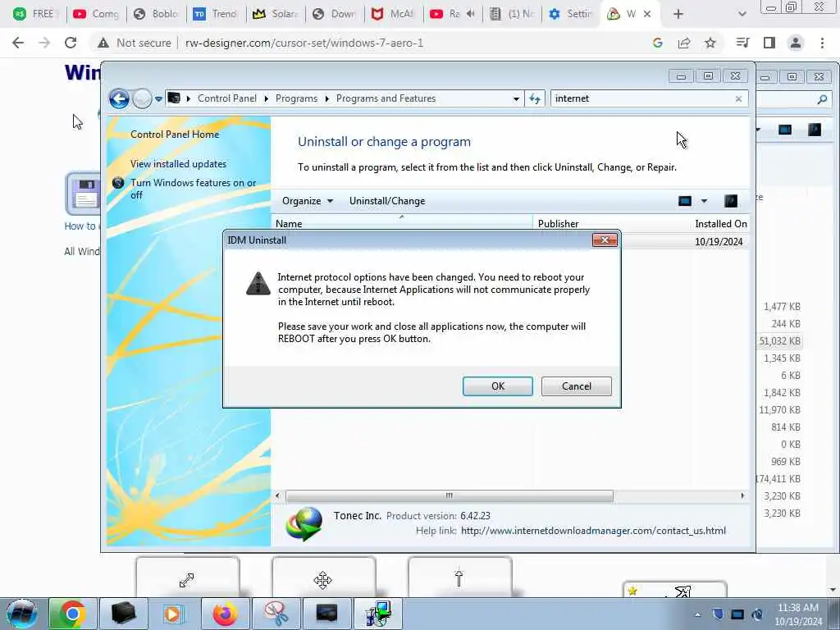The image size is (840, 630).
Task: Sort by the Installed On column header
Action: point(720,223)
